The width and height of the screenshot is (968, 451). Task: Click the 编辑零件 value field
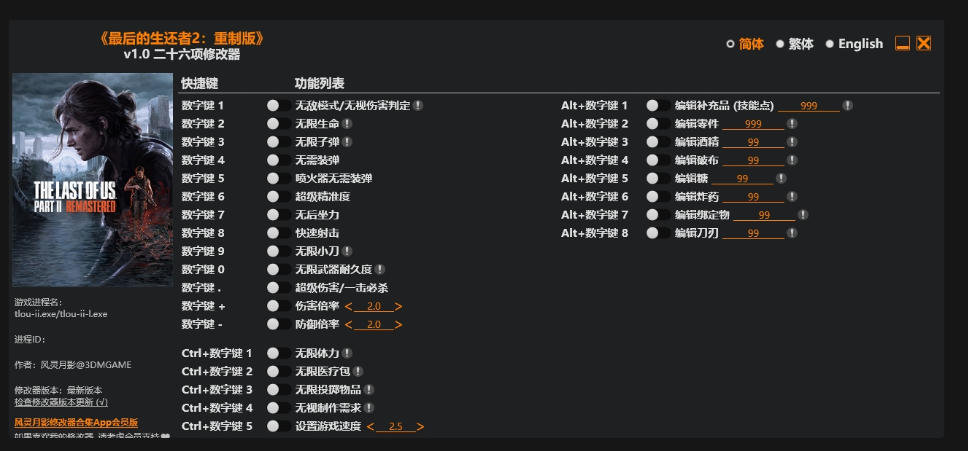pos(753,124)
